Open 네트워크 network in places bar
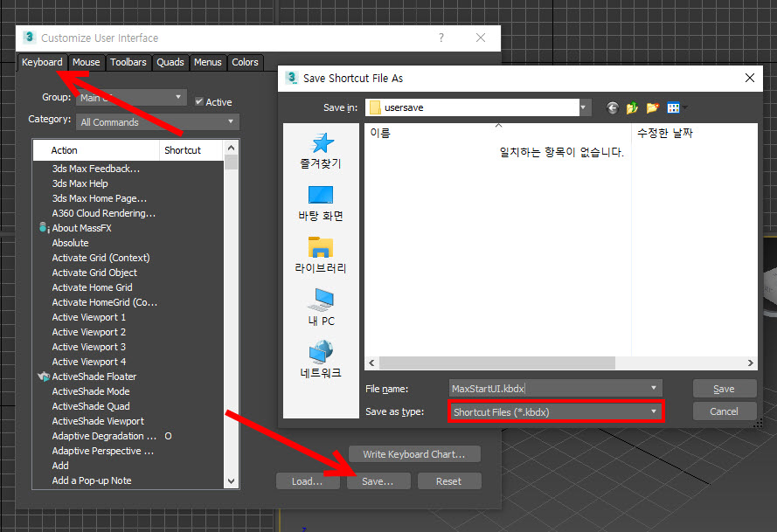777x532 pixels. point(321,360)
